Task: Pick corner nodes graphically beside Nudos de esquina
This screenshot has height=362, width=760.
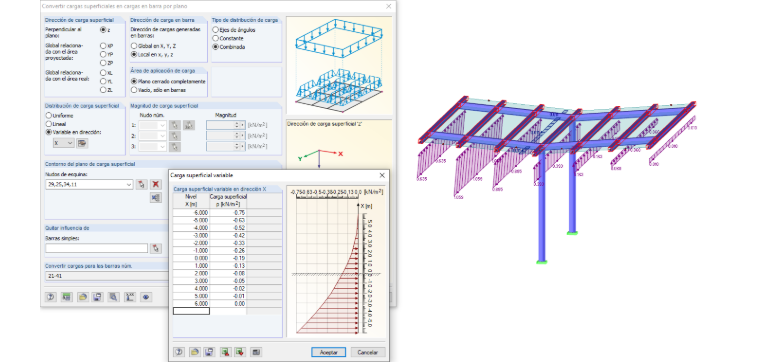Action: tap(141, 185)
